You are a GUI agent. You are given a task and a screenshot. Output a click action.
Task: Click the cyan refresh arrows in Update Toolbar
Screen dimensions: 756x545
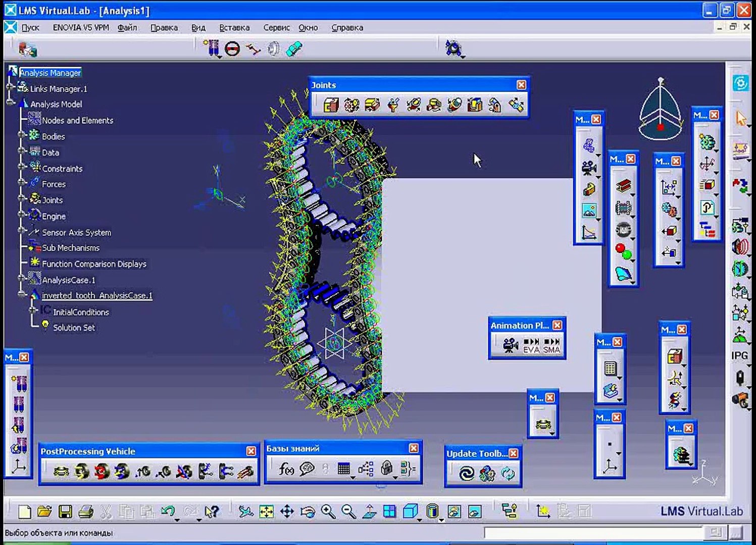[508, 473]
